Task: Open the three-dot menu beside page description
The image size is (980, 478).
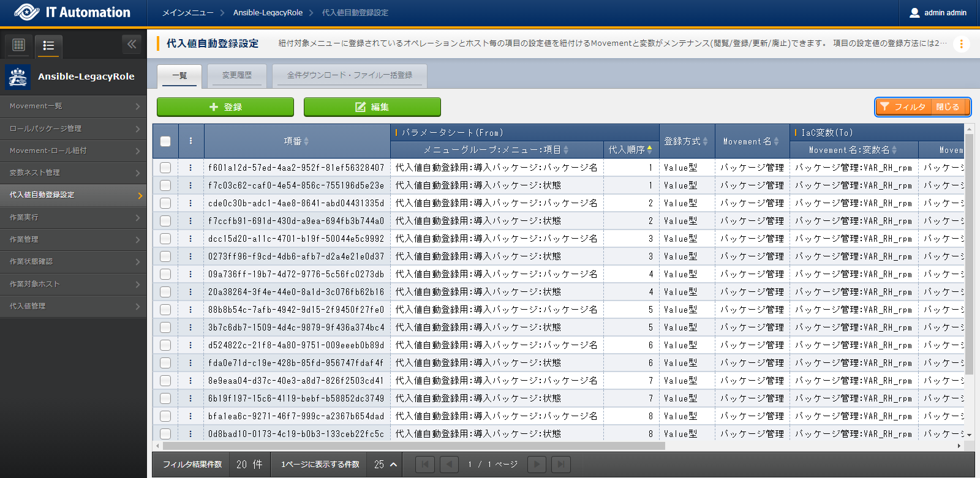Action: (961, 44)
